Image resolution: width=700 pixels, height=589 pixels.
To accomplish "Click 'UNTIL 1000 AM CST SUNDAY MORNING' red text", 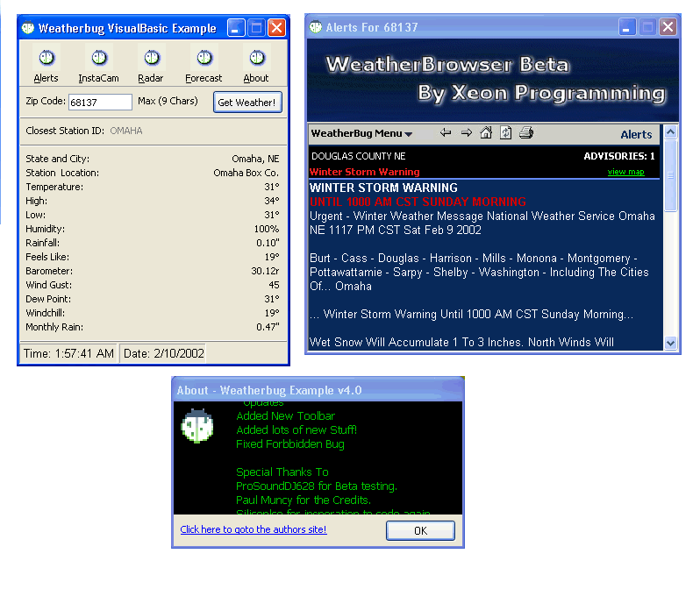I will tap(418, 202).
